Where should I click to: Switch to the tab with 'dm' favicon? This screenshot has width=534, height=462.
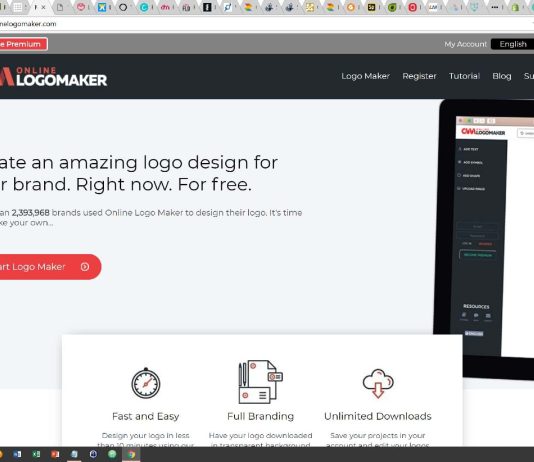pos(165,7)
